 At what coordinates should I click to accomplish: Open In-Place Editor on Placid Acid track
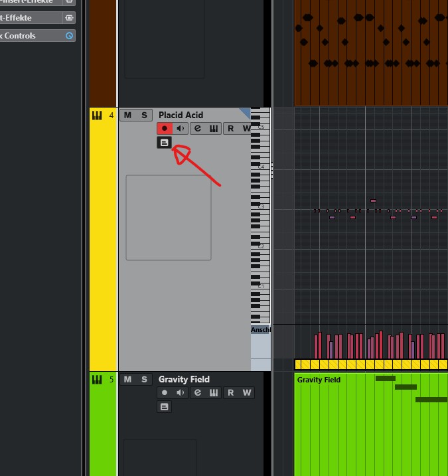164,143
